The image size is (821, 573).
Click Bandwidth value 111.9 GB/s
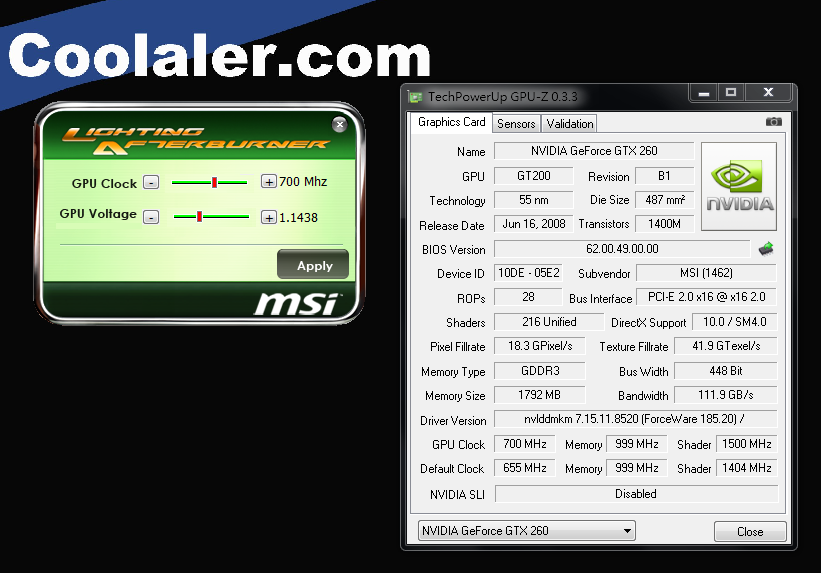(x=726, y=395)
